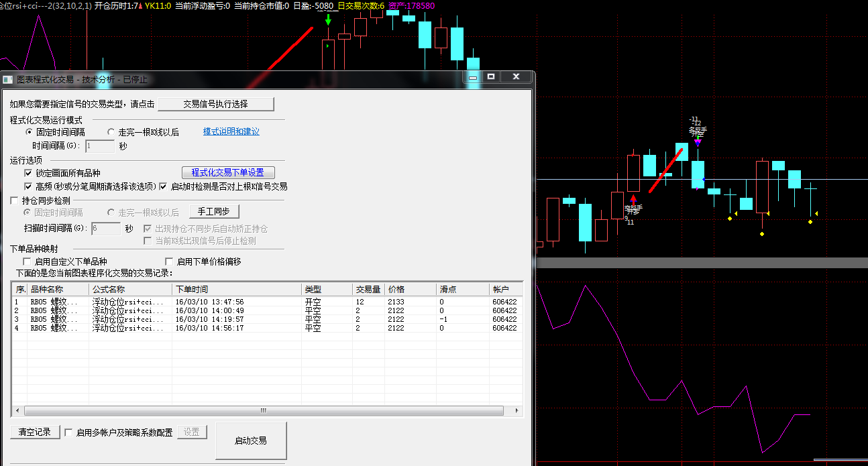Screen dimensions: 868x466
Task: Click the 帐户 column header
Action: 506,290
